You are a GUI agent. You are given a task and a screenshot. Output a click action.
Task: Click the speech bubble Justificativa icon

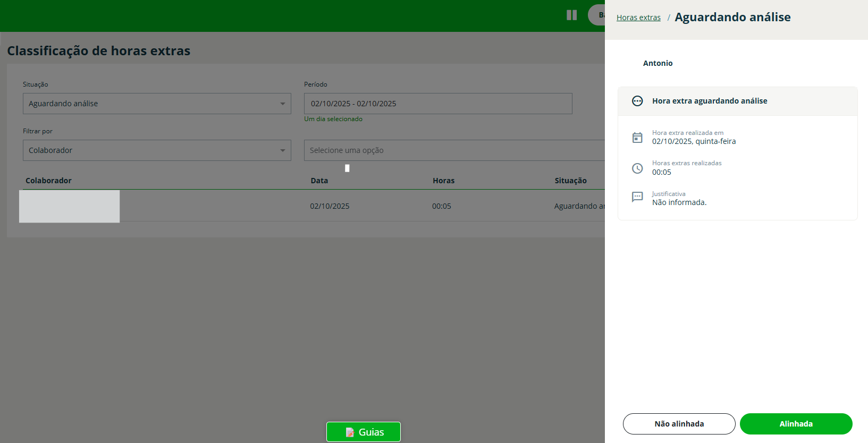(x=637, y=197)
